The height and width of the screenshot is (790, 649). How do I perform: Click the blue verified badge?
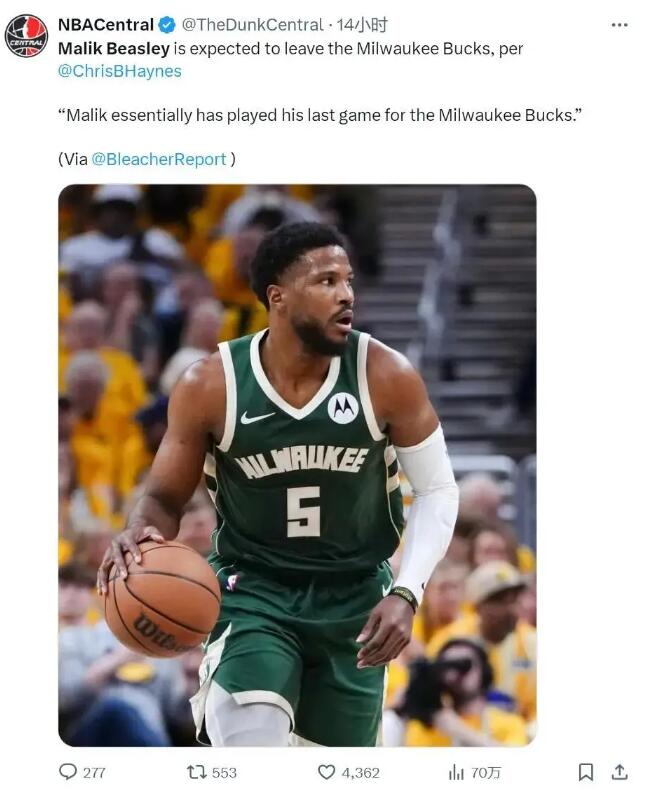coord(167,25)
